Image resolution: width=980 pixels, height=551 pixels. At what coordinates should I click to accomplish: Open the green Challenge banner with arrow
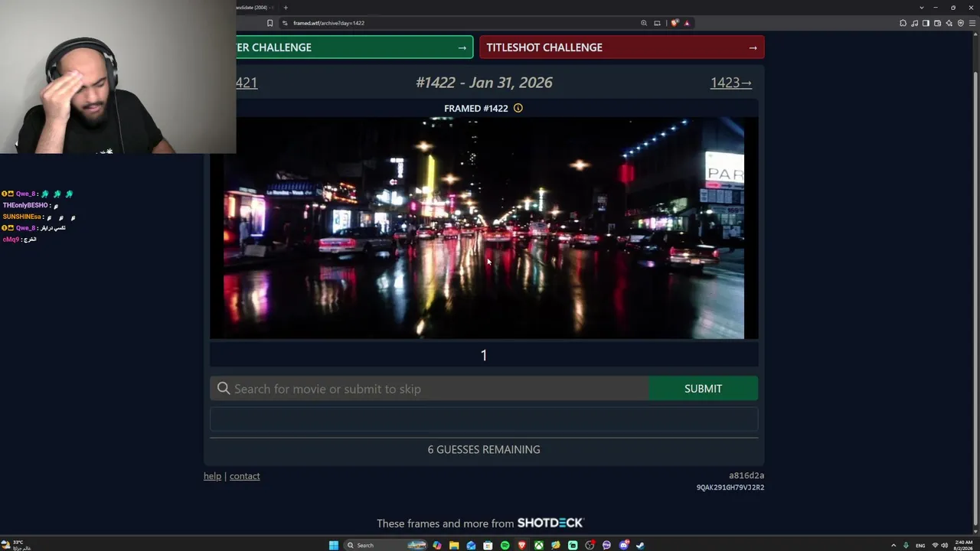tap(354, 47)
